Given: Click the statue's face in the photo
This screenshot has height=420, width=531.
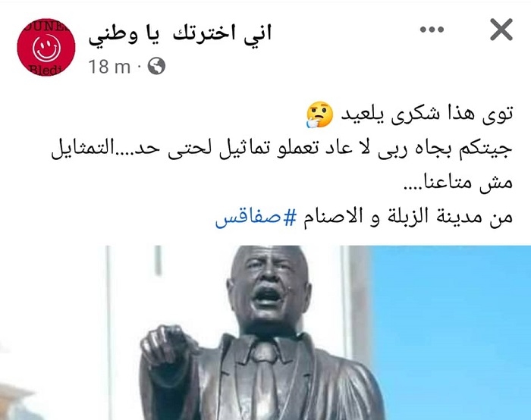Looking at the screenshot, I should tap(269, 287).
